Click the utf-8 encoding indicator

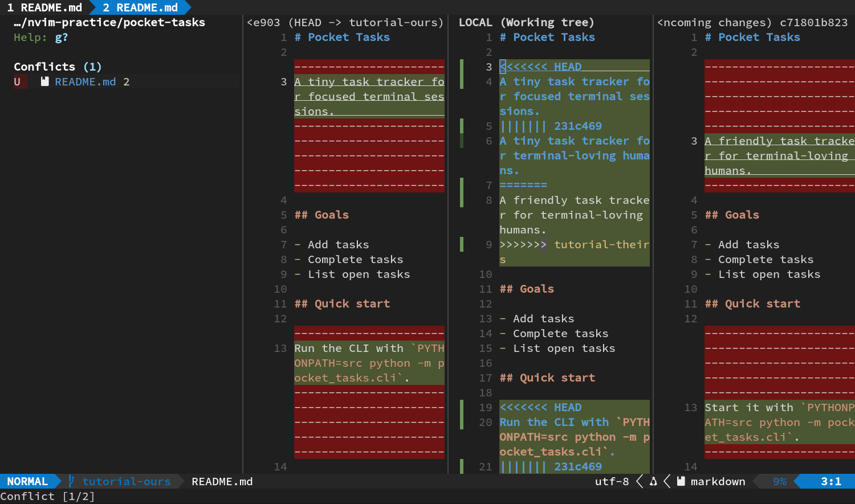[612, 481]
